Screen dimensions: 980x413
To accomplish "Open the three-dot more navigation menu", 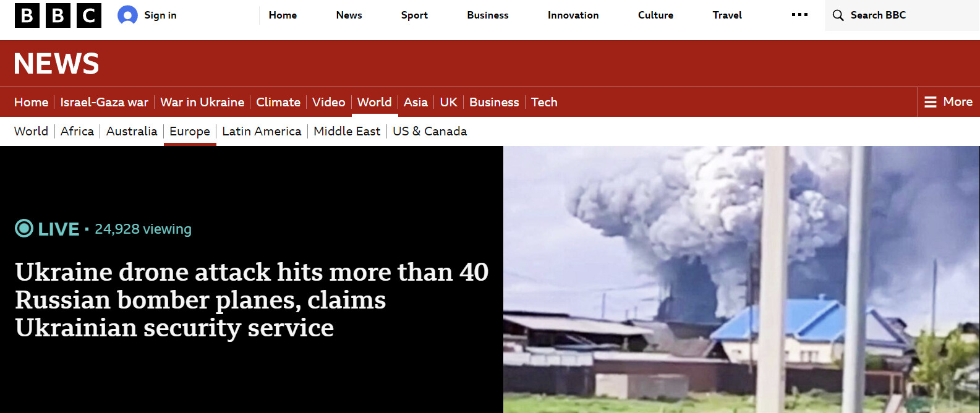I will [799, 15].
